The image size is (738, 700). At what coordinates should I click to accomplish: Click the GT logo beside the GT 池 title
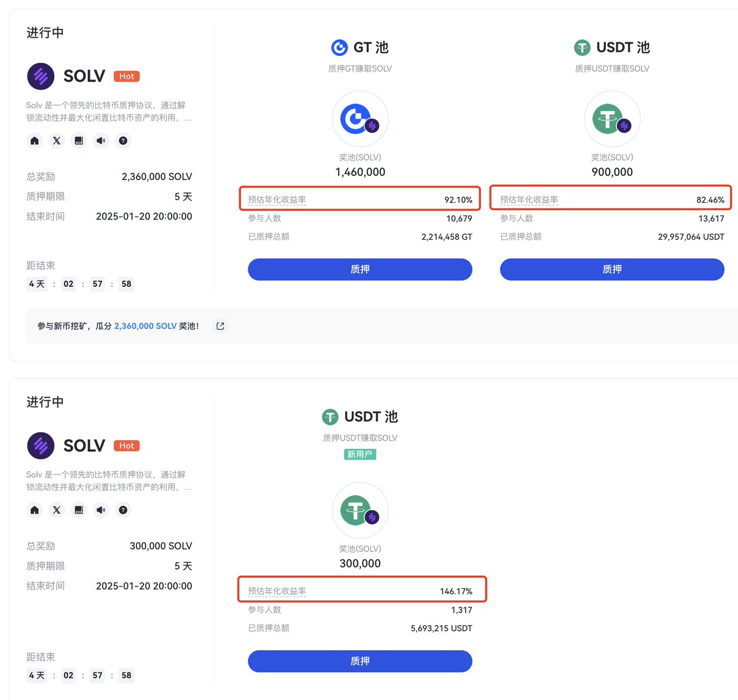[x=339, y=47]
